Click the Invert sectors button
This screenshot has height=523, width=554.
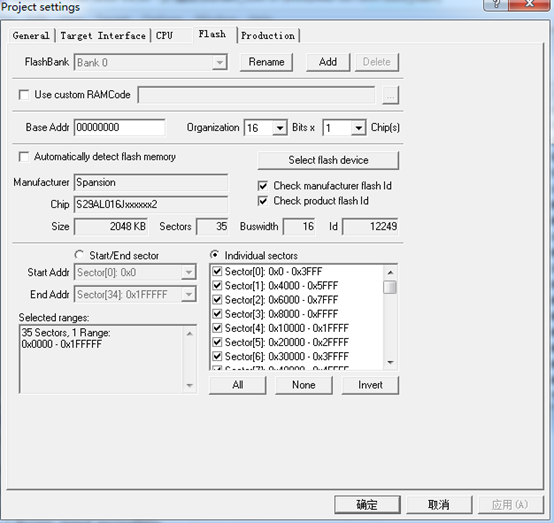pos(370,385)
